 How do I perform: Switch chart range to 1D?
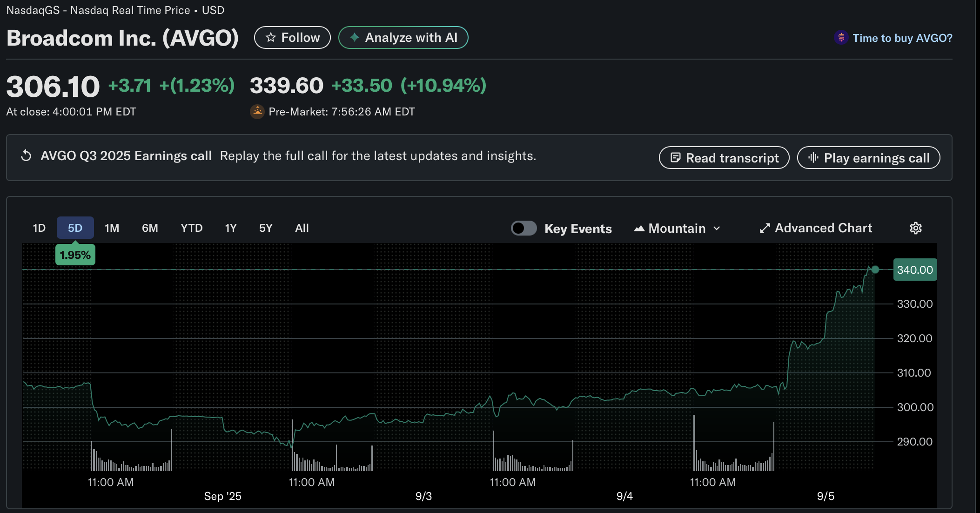pos(39,228)
